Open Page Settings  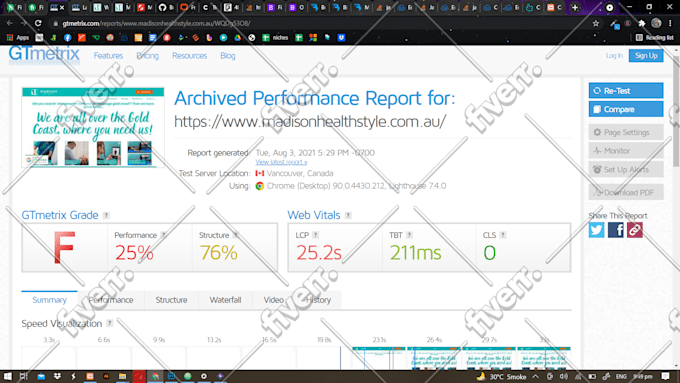(626, 132)
